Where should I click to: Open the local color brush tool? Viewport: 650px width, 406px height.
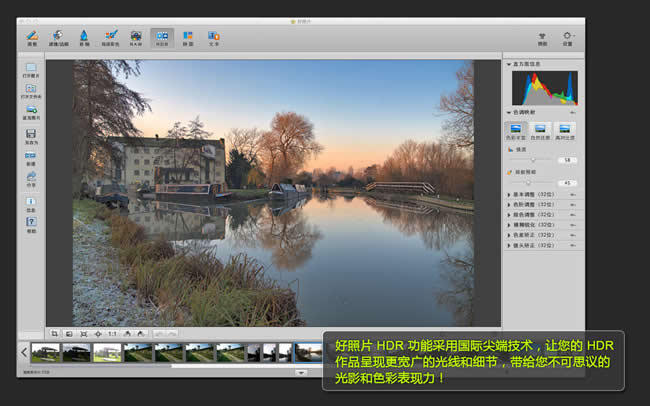110,38
